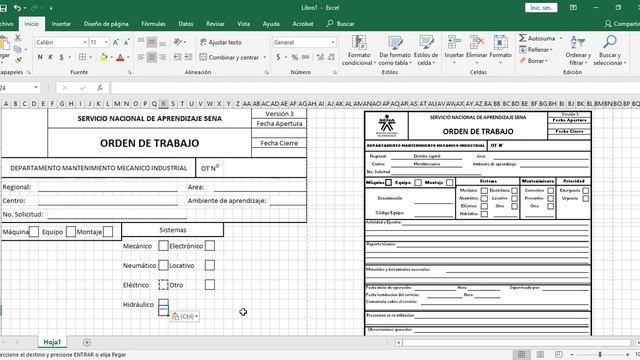Click the Acrobat tab
Image resolution: width=640 pixels, height=360 pixels.
[x=303, y=24]
